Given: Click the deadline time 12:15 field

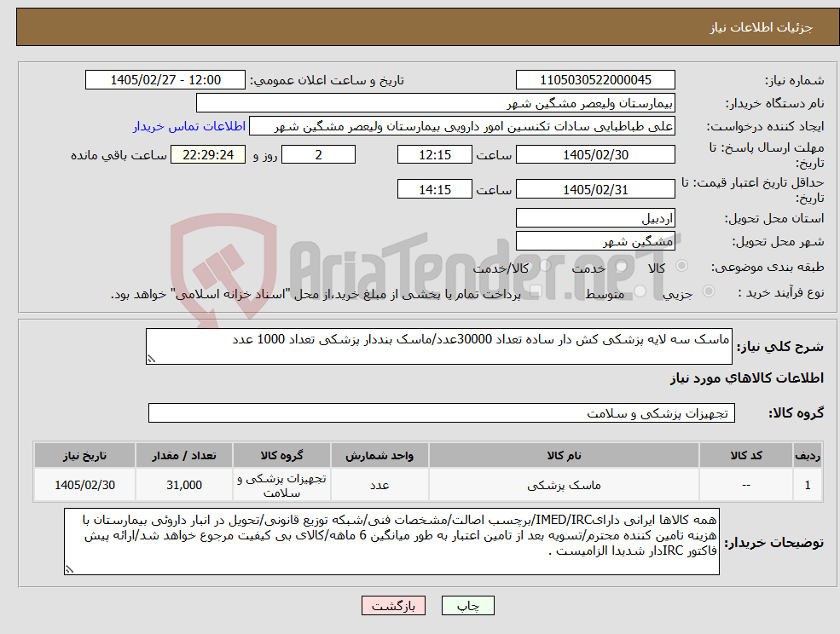Looking at the screenshot, I should click(x=434, y=155).
